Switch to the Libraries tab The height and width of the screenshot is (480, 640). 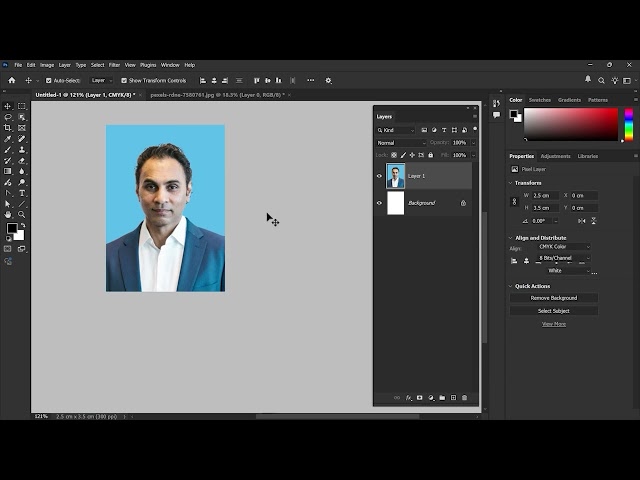click(x=587, y=156)
